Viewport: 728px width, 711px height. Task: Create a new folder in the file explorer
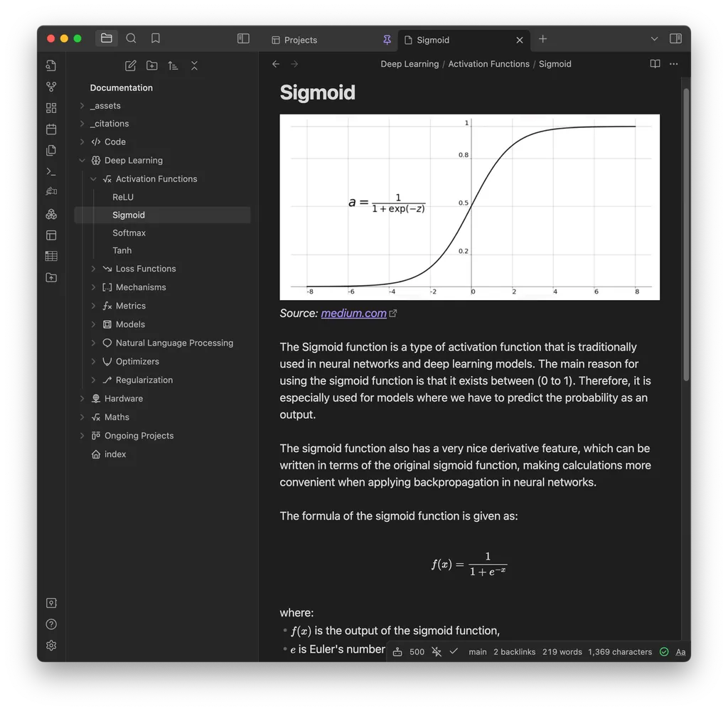coord(151,65)
